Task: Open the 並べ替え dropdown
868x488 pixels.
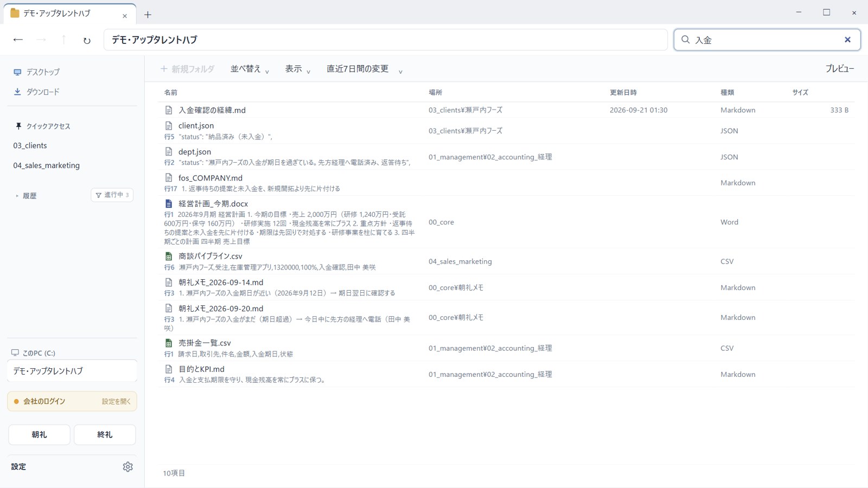Action: 250,69
